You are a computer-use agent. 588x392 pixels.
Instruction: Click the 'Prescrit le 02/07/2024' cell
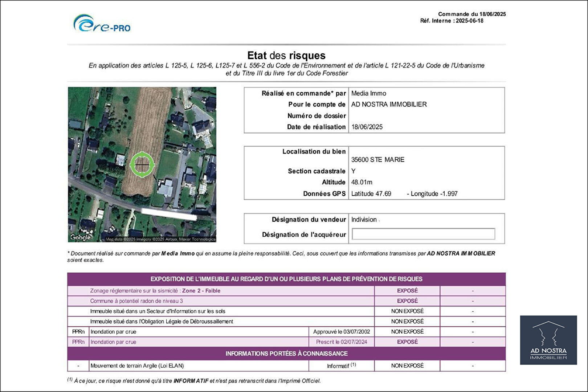click(x=342, y=342)
